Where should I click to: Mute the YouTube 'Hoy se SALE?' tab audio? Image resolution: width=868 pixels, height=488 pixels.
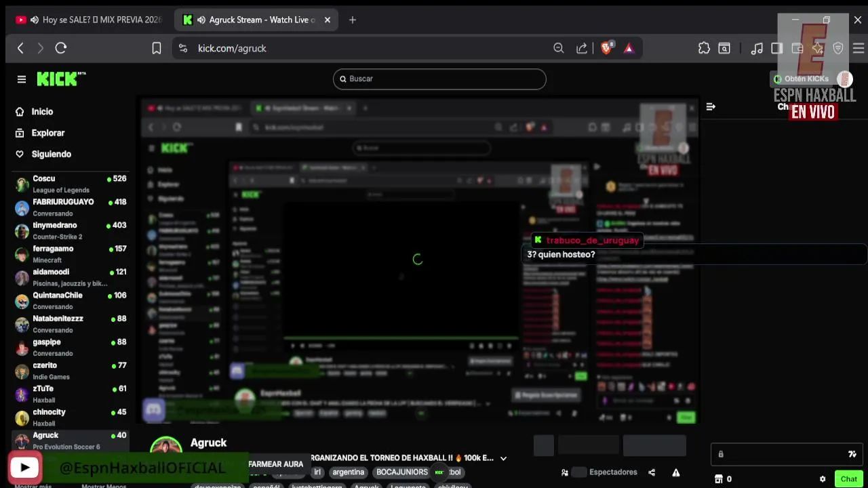coord(35,20)
